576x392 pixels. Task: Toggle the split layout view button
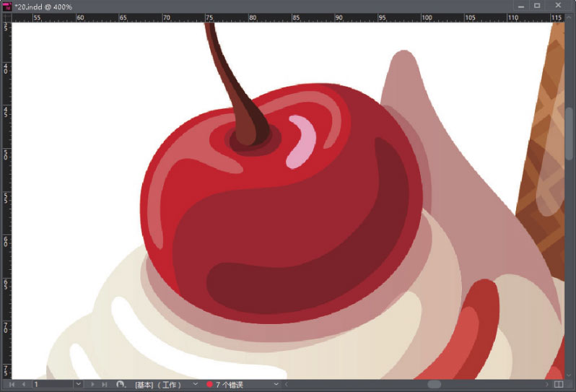tap(558, 385)
